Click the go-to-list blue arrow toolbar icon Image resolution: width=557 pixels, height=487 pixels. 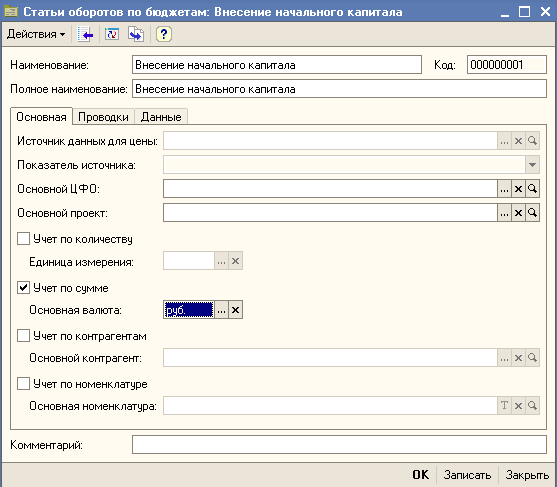(86, 34)
